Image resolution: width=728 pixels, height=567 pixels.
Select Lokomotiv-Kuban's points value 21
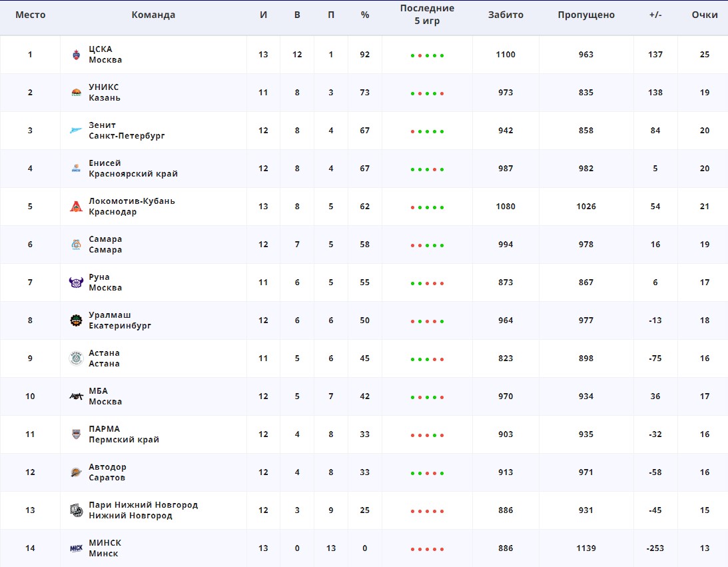(704, 206)
